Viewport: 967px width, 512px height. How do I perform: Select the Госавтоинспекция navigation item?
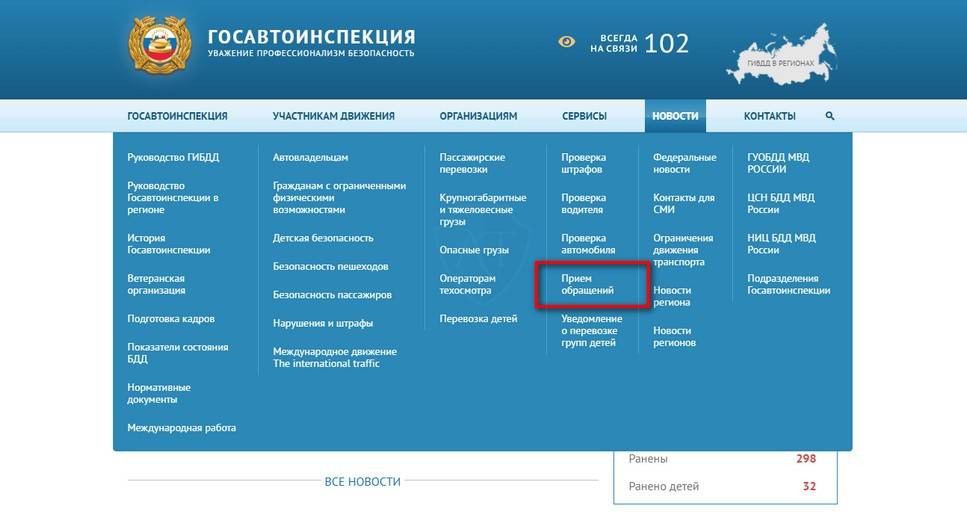(x=177, y=116)
